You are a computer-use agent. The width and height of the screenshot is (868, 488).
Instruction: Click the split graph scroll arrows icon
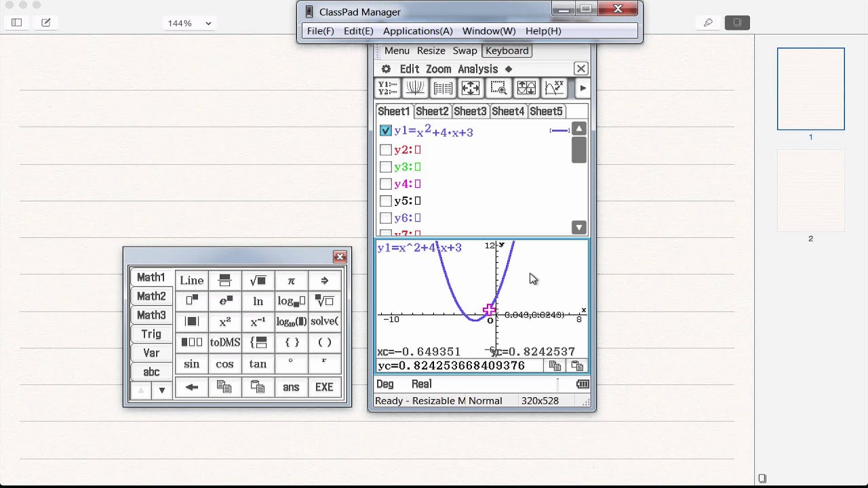pos(526,88)
